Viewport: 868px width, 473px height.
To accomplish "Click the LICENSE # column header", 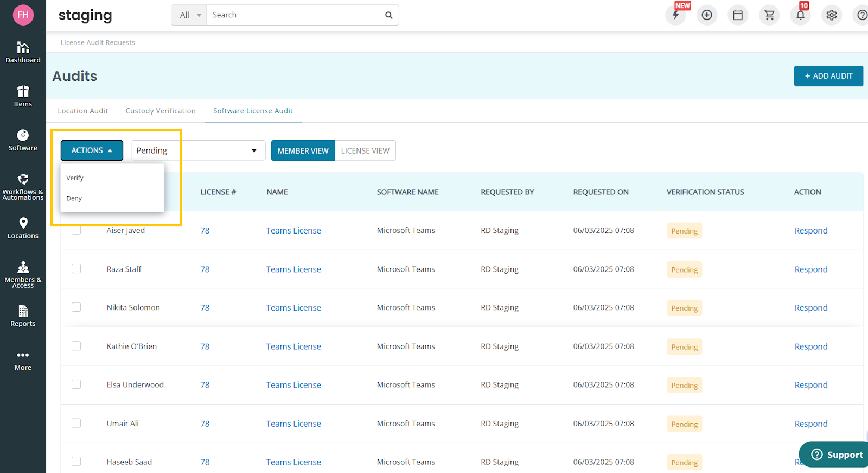I will coord(218,192).
